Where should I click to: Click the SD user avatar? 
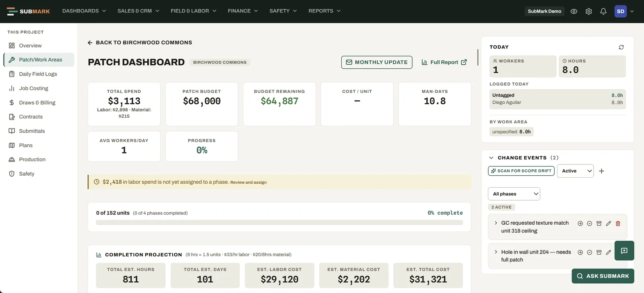[621, 11]
